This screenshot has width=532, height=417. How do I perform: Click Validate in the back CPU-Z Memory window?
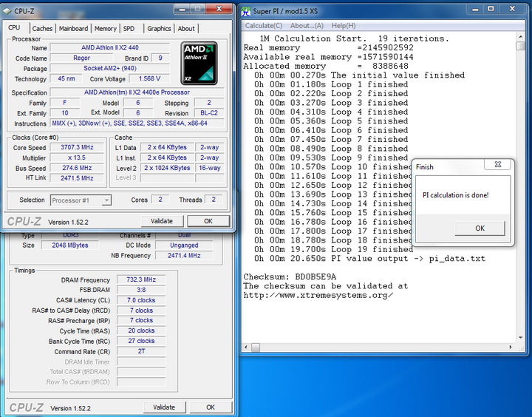click(x=164, y=407)
